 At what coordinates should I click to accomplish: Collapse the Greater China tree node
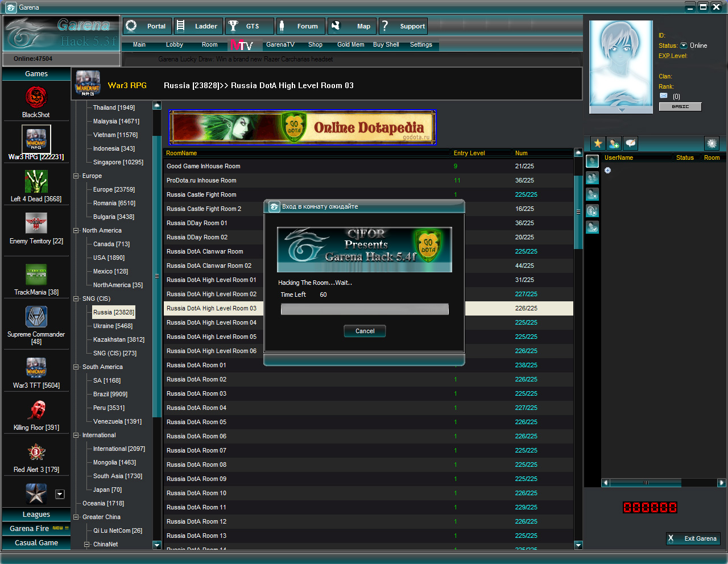pyautogui.click(x=76, y=517)
